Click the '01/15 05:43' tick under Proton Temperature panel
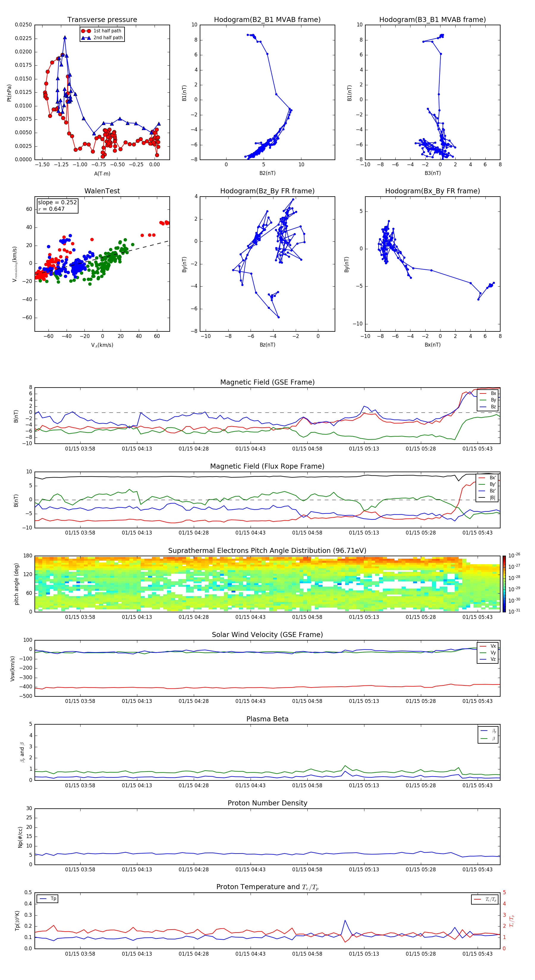This screenshot has width=535, height=980. (x=478, y=954)
